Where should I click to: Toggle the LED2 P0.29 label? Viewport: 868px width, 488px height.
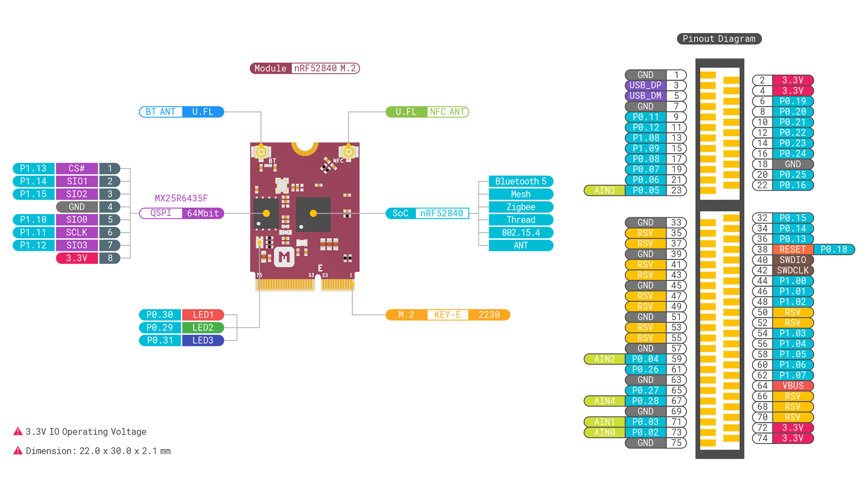[x=159, y=328]
